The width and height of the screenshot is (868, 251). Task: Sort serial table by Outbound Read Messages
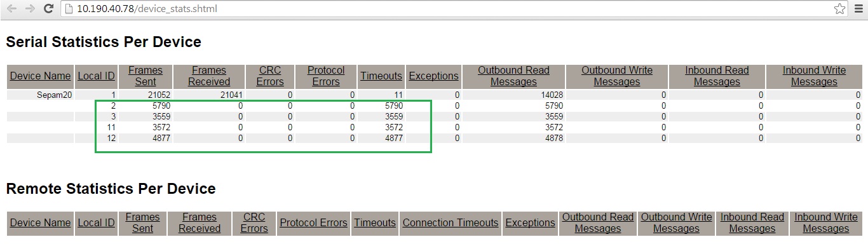513,76
